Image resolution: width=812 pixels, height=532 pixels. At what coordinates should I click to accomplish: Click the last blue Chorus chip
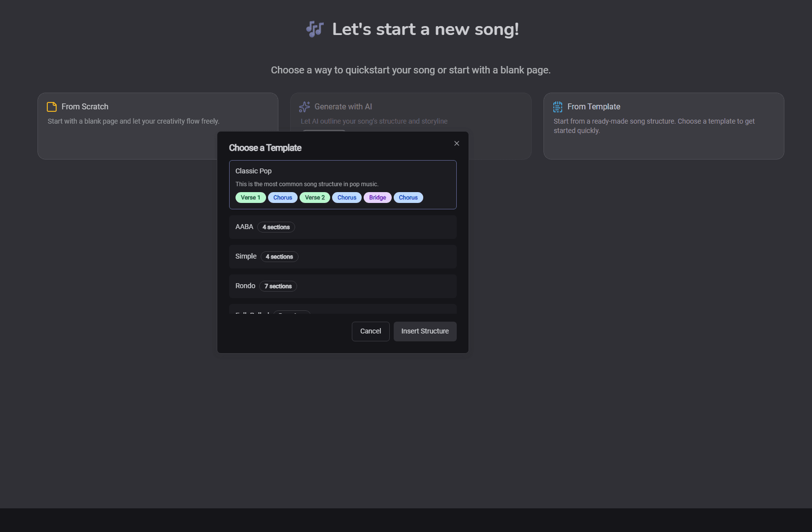pos(408,197)
